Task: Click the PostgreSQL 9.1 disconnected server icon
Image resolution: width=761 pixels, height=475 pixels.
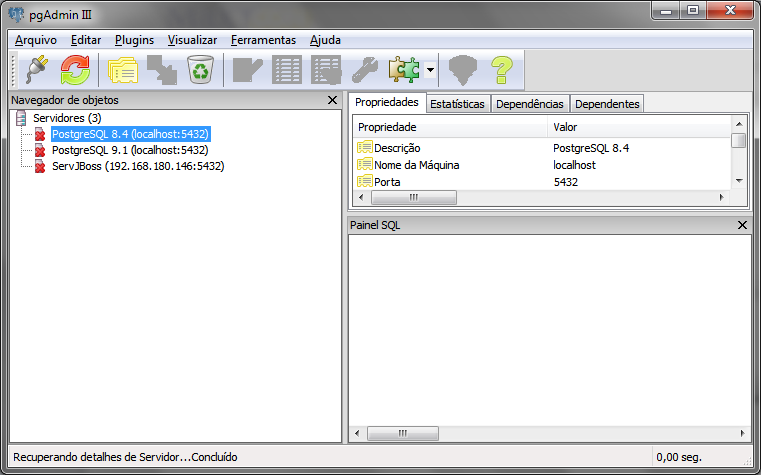Action: pos(40,150)
